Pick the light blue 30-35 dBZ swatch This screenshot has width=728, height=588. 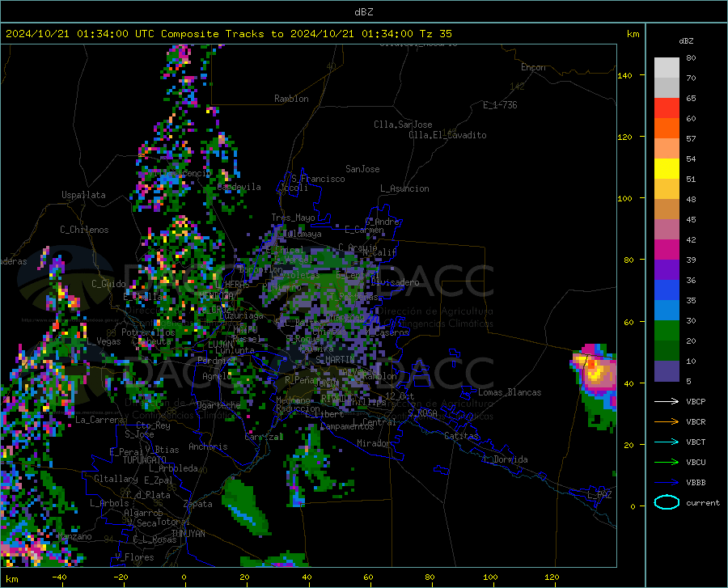[x=667, y=311]
